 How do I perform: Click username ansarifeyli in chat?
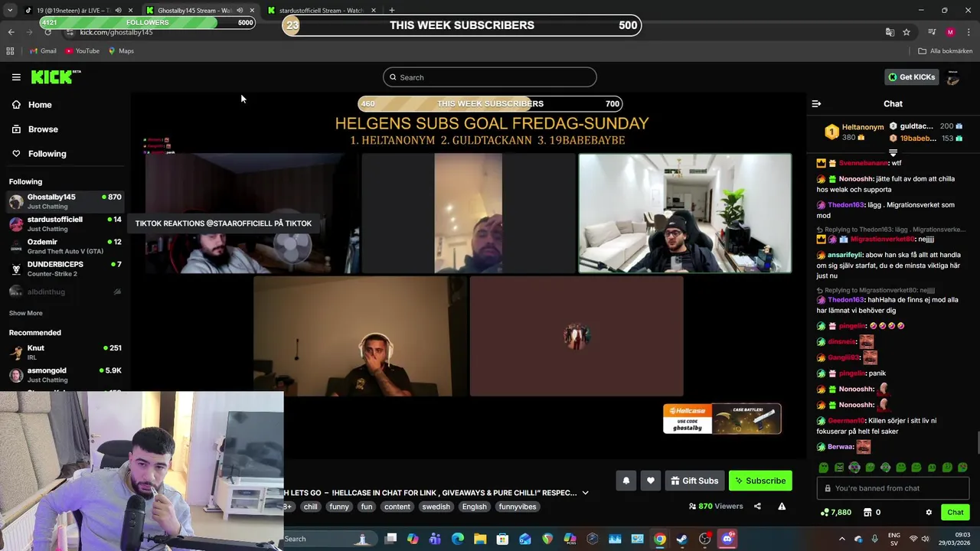(844, 255)
